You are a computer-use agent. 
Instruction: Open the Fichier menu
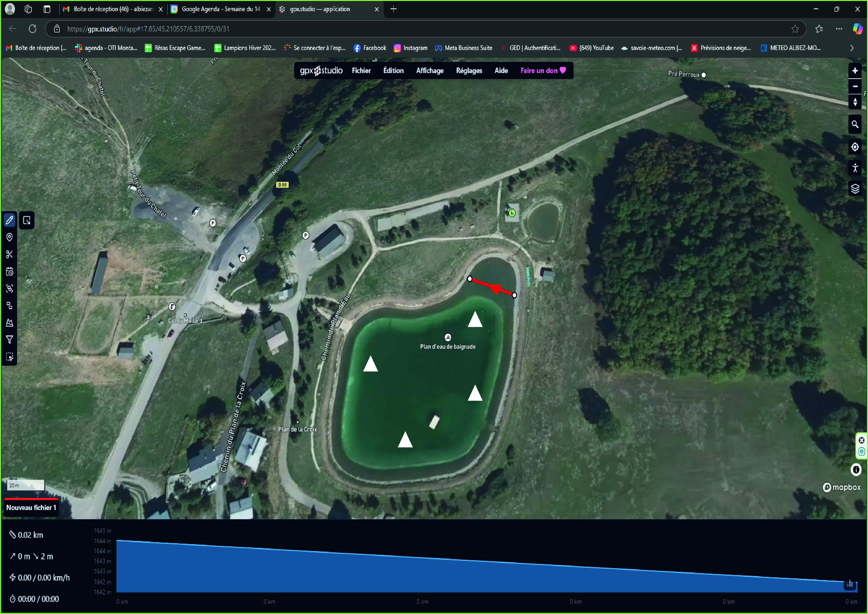(x=361, y=70)
